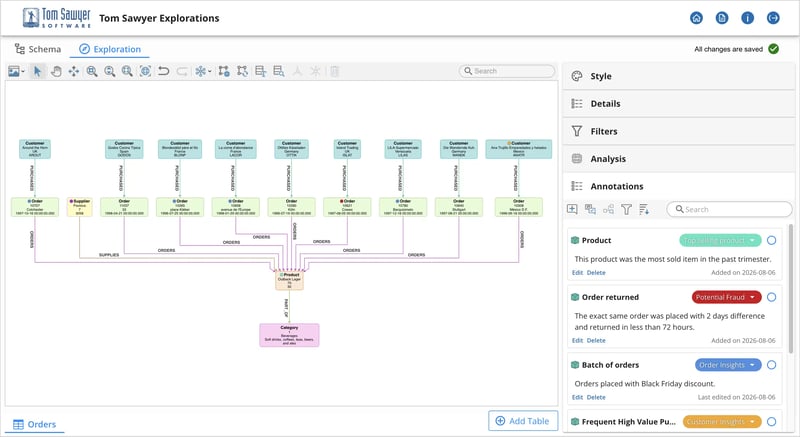The image size is (800, 437).
Task: Add a new annotation with plus icon
Action: click(572, 209)
